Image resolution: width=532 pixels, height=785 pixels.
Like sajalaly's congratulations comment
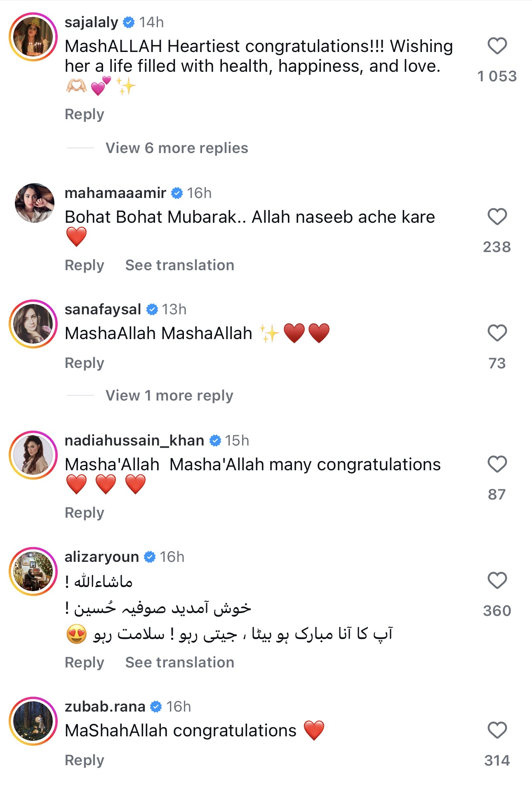tap(497, 46)
